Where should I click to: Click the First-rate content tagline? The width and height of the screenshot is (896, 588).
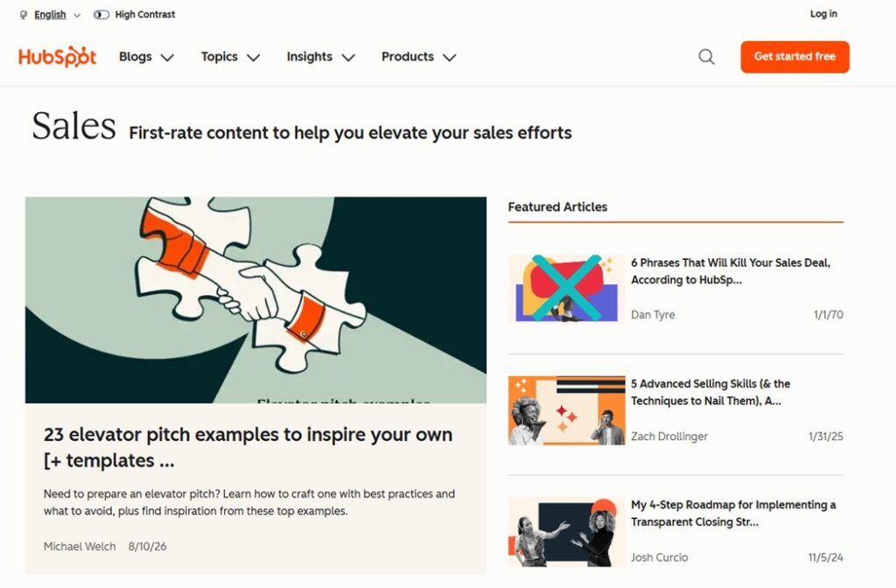click(x=350, y=133)
